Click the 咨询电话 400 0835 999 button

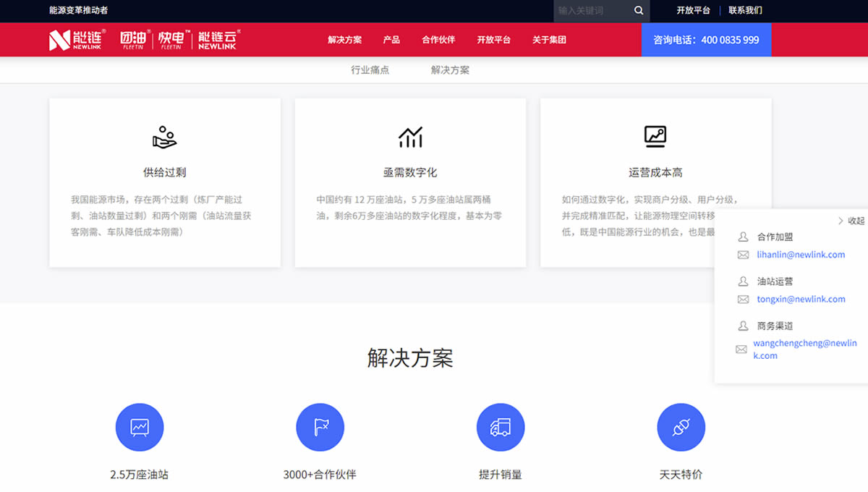coord(706,40)
